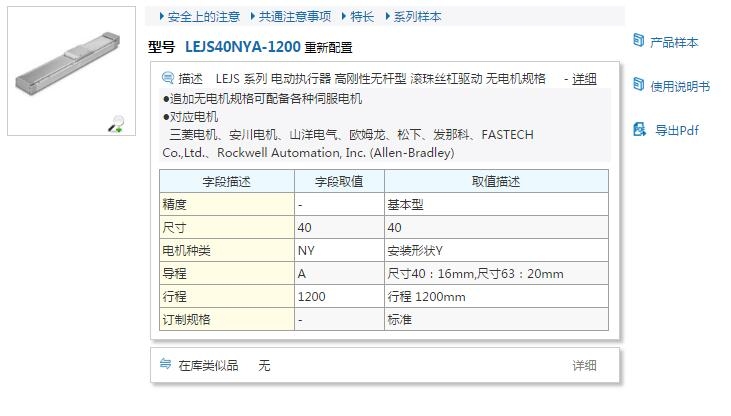Expand the 系列样本 section
731x416 pixels.
pos(414,17)
